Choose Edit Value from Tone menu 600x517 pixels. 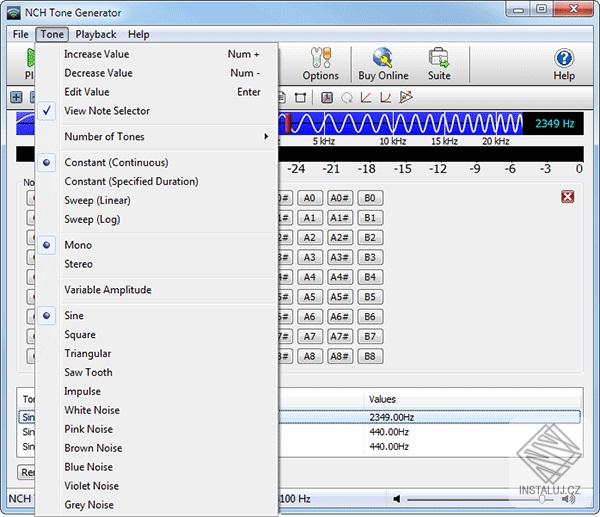157,92
